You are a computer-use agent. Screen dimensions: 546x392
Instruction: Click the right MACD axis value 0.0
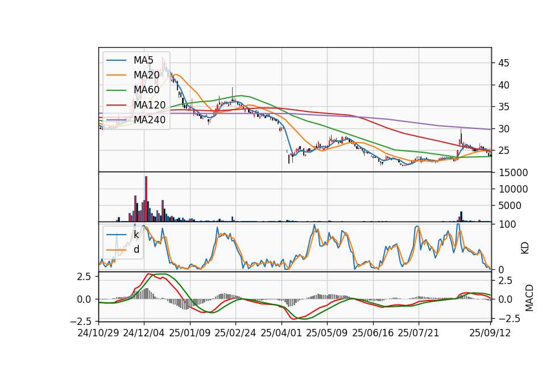coord(505,299)
